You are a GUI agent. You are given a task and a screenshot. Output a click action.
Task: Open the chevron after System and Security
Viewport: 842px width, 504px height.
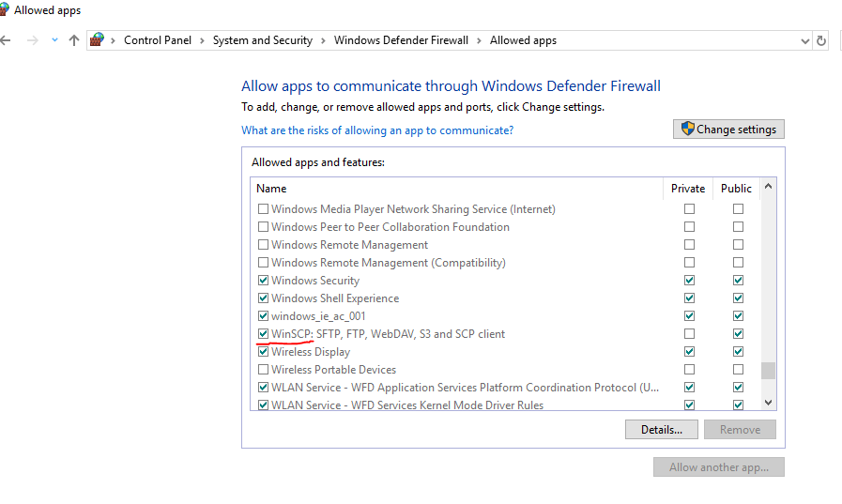(323, 40)
